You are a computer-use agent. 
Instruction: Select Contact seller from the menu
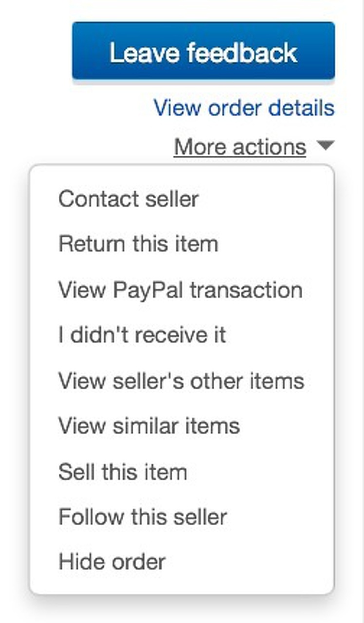coord(128,199)
